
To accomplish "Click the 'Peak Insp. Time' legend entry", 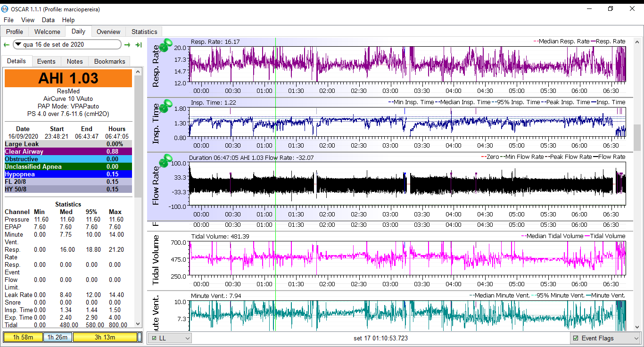I will [566, 102].
